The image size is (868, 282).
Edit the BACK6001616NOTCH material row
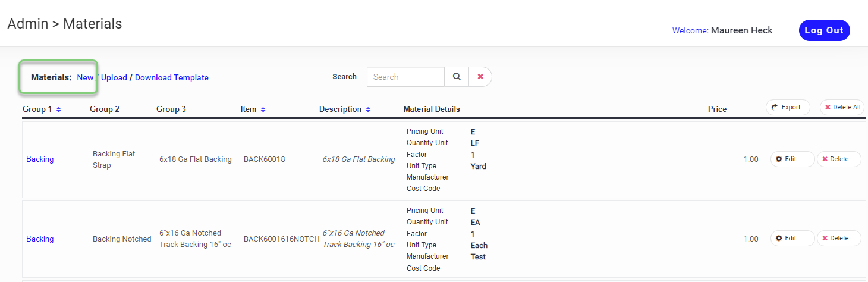pos(792,238)
